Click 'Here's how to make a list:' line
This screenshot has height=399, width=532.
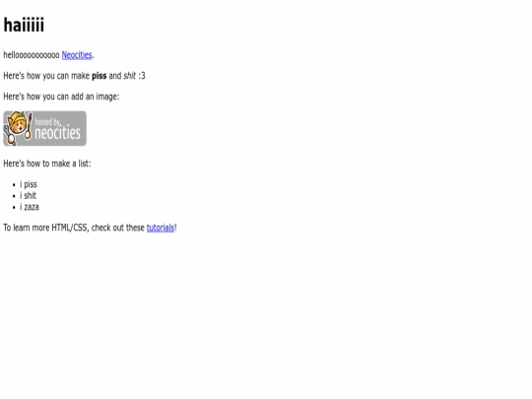click(x=47, y=164)
